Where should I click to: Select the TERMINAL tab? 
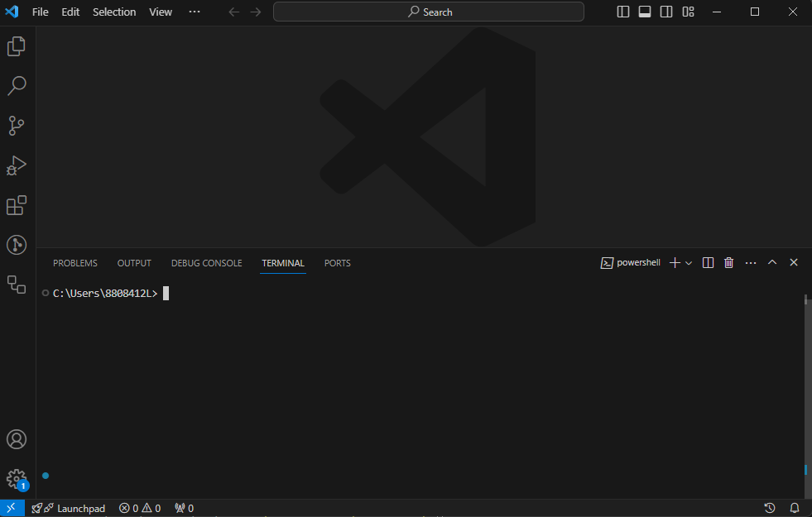283,263
